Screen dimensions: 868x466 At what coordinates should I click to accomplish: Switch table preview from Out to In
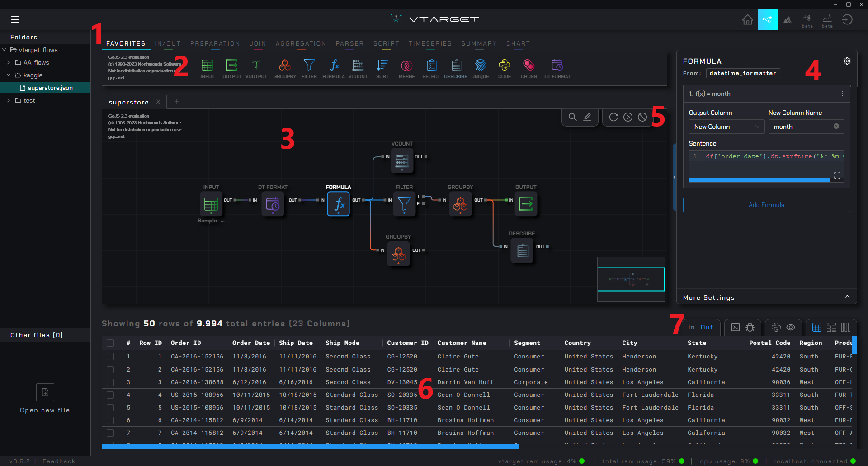[691, 327]
